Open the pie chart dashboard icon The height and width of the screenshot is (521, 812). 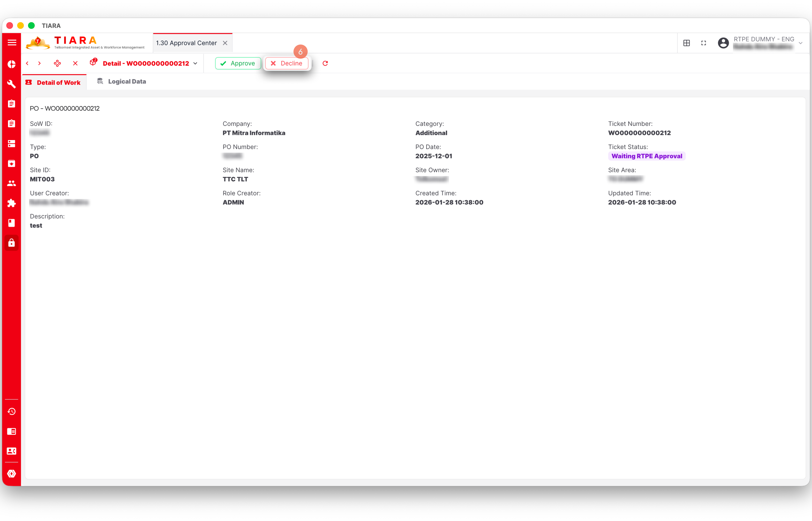[12, 64]
